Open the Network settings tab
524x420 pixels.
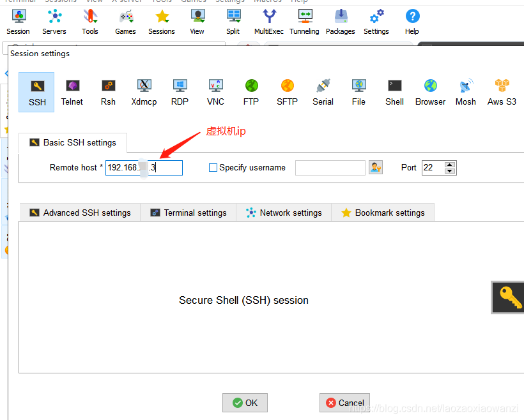284,213
